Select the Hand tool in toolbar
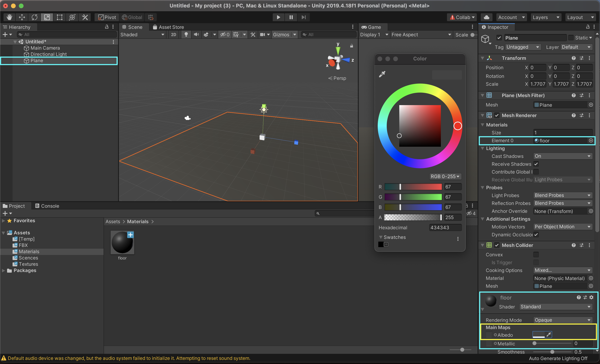 [9, 17]
